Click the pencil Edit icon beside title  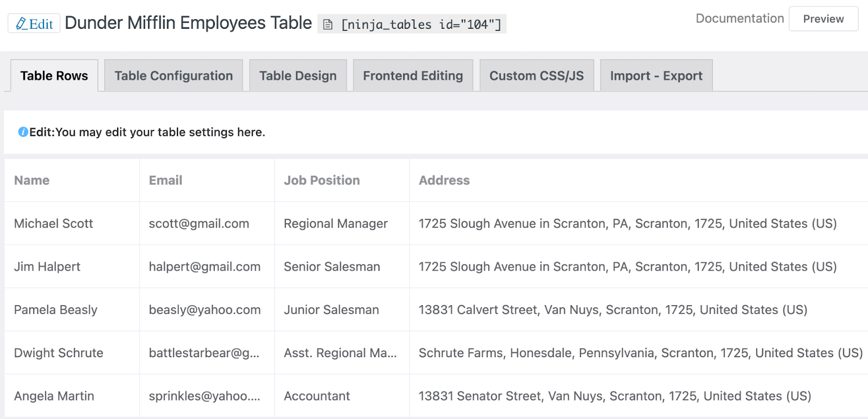[22, 24]
